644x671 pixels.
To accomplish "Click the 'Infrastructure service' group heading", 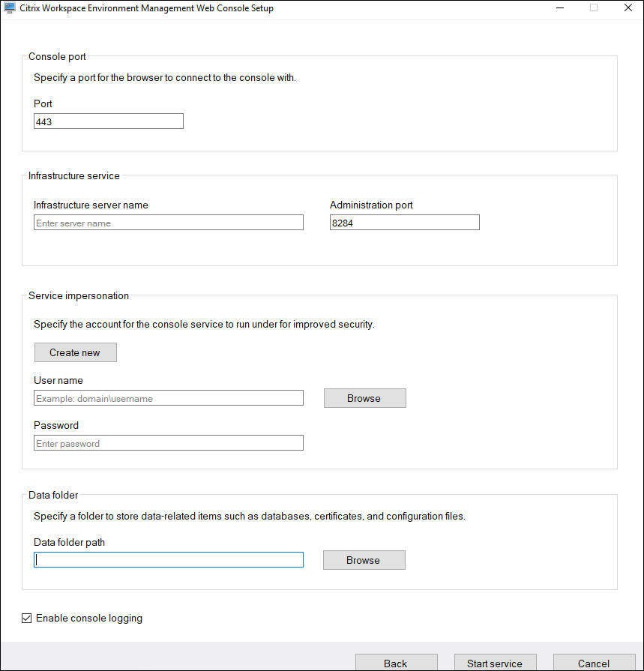I will [x=74, y=176].
